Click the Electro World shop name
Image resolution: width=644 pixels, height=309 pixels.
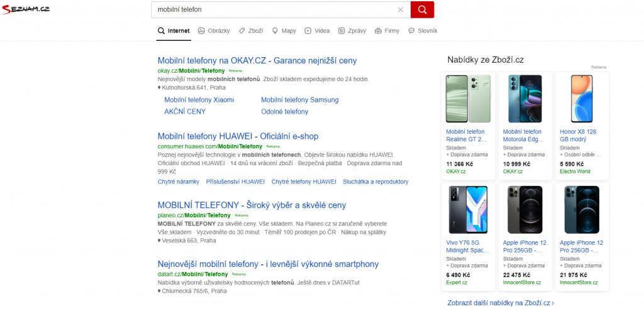pyautogui.click(x=575, y=171)
